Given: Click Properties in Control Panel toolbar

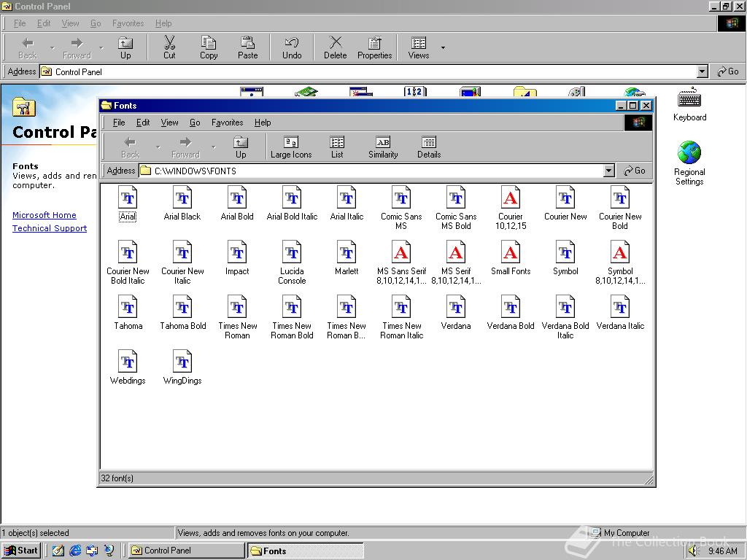Looking at the screenshot, I should click(x=374, y=47).
